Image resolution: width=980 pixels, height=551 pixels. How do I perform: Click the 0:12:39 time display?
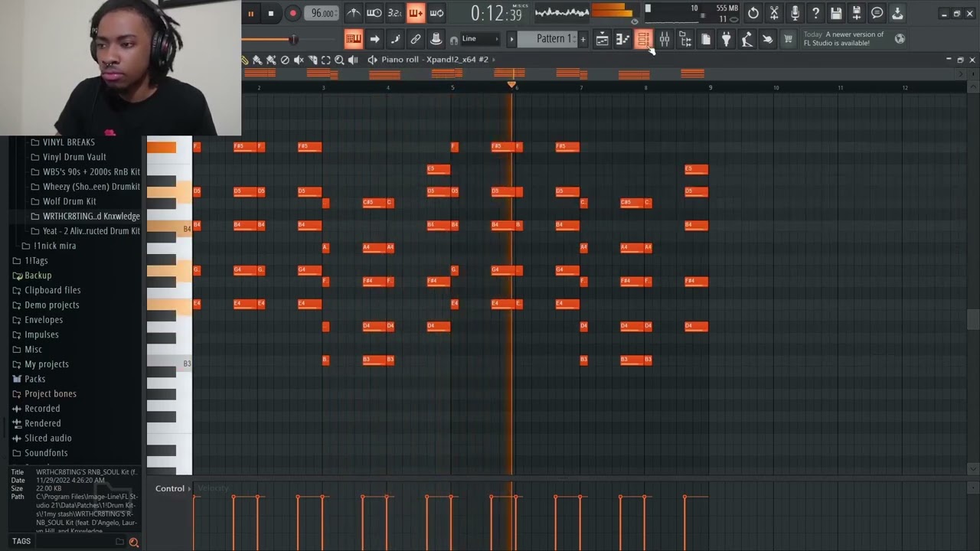[x=496, y=13]
